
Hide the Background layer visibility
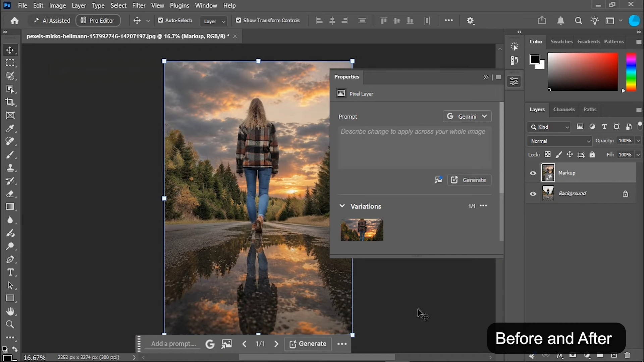(x=533, y=194)
